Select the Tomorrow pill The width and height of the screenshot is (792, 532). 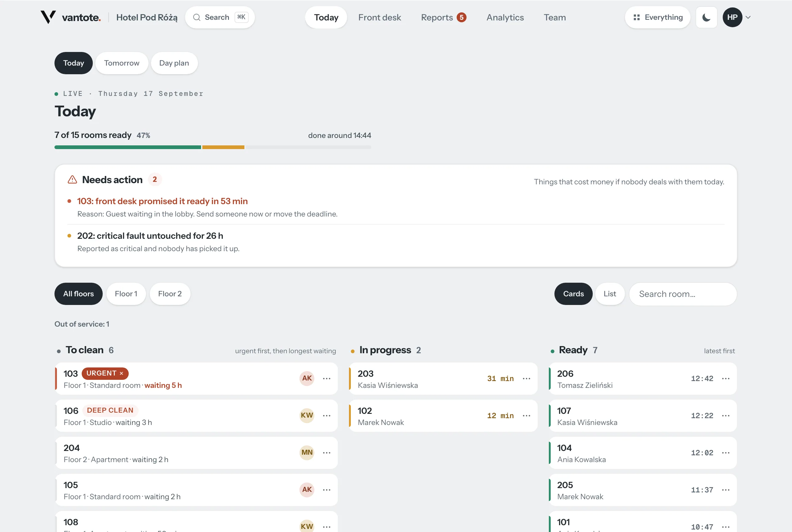(122, 63)
